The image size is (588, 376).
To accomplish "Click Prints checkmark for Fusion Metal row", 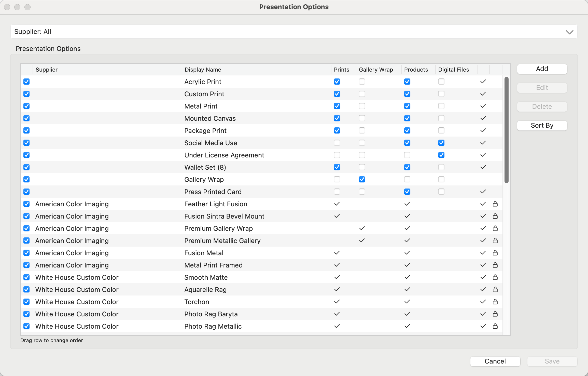I will 337,253.
